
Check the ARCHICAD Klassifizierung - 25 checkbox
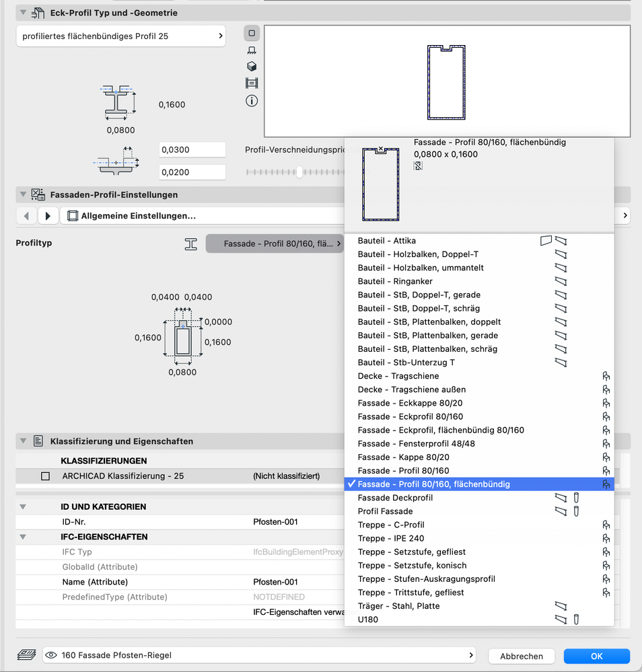[46, 476]
